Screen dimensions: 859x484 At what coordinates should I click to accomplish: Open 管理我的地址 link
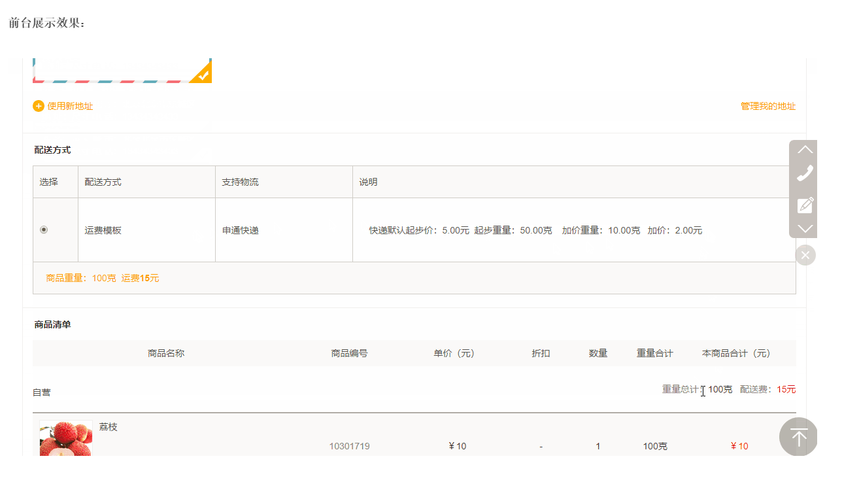[x=767, y=106]
